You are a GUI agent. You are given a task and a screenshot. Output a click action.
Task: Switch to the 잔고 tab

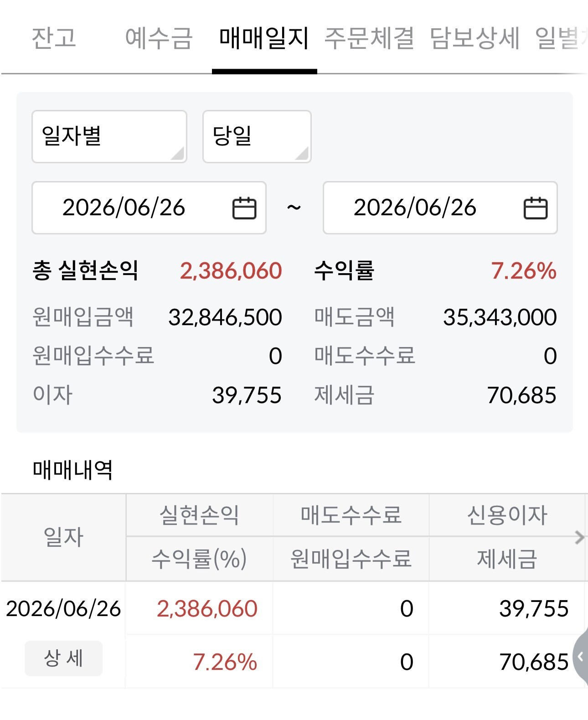tap(54, 38)
